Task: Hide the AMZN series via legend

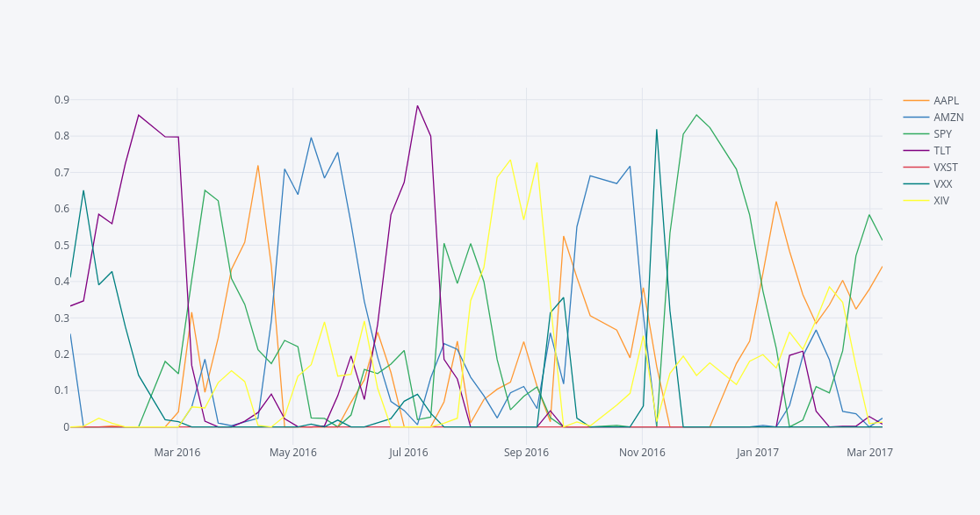Action: 948,118
